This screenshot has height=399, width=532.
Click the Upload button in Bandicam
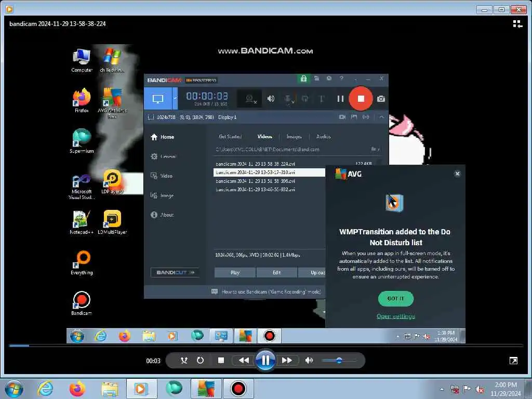tap(312, 272)
